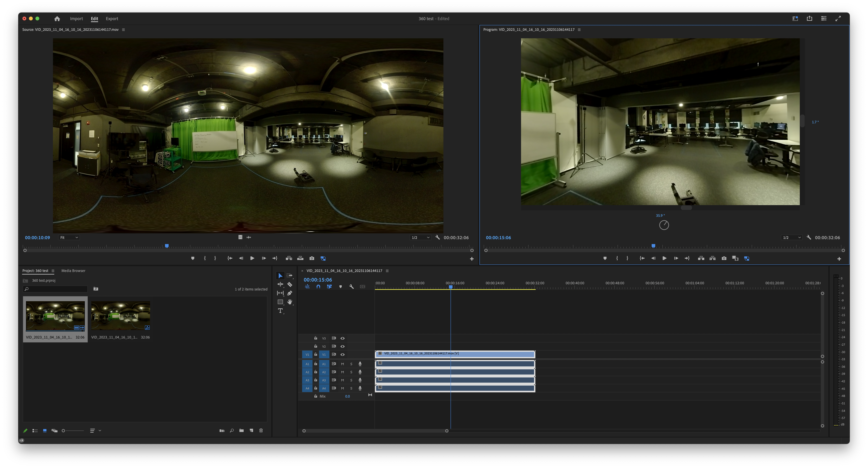Screen dimensions: 868x468
Task: Open Program panel hamburger menu
Action: [579, 30]
